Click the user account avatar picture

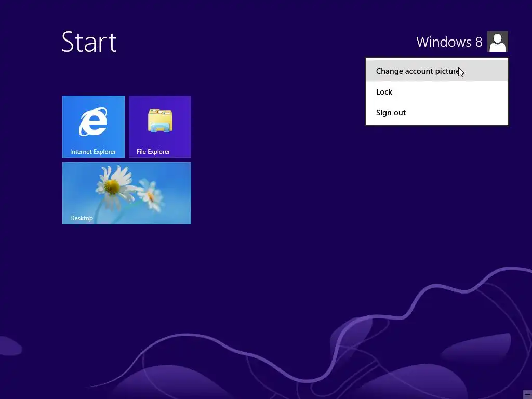[x=497, y=42]
